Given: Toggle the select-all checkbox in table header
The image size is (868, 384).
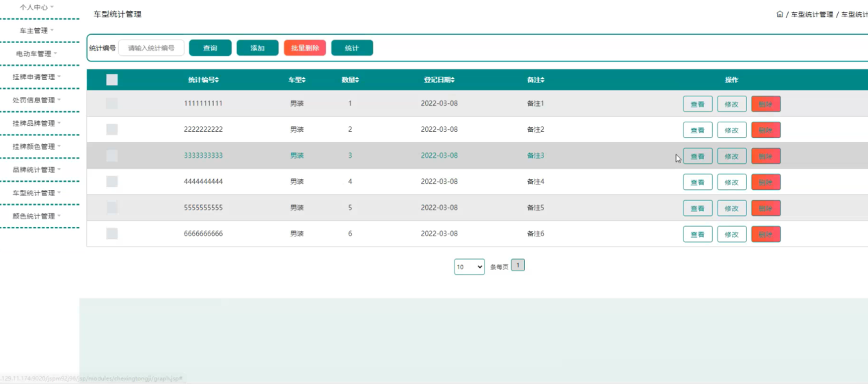Looking at the screenshot, I should click(x=112, y=80).
